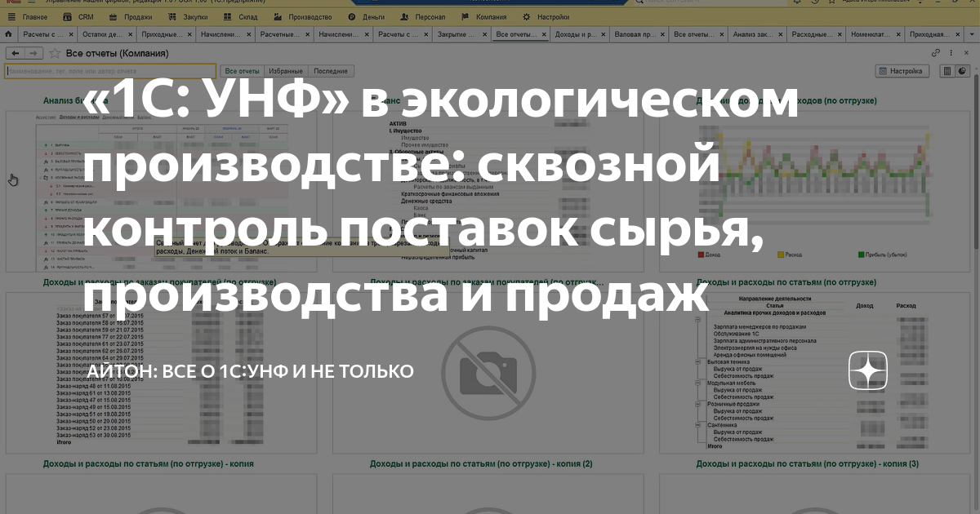Open Доходы и расходы по статьям (по отгрузке) link

coord(786,281)
